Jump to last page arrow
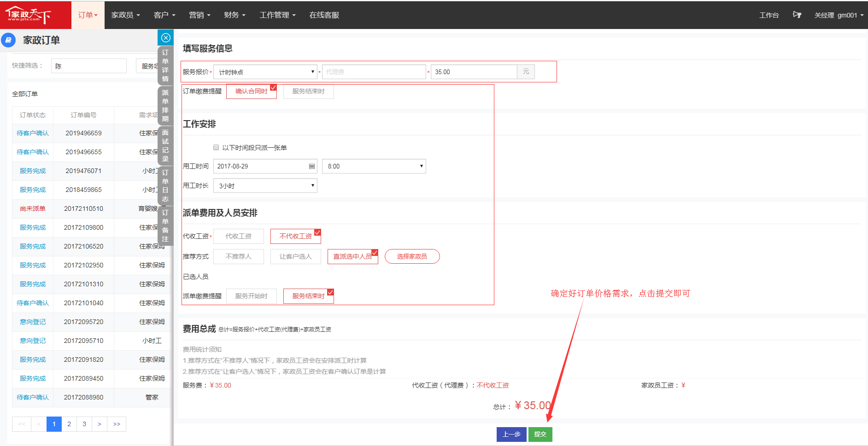This screenshot has height=446, width=868. coord(117,424)
